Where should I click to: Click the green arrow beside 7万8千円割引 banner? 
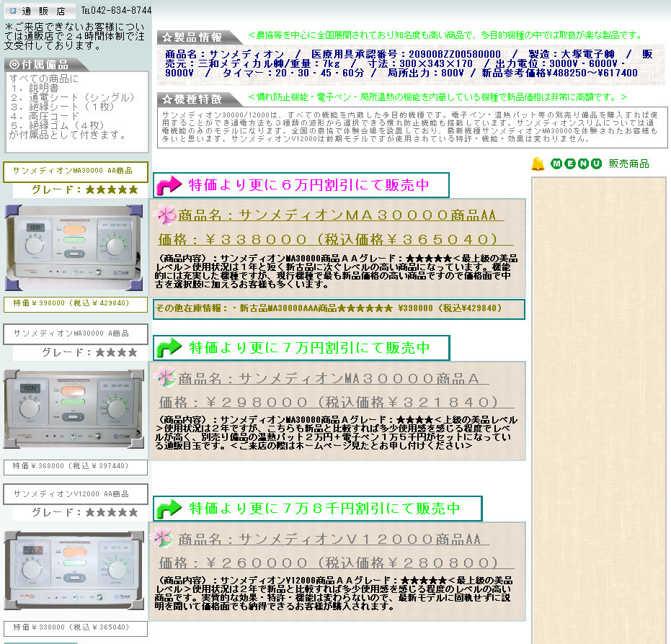point(169,509)
